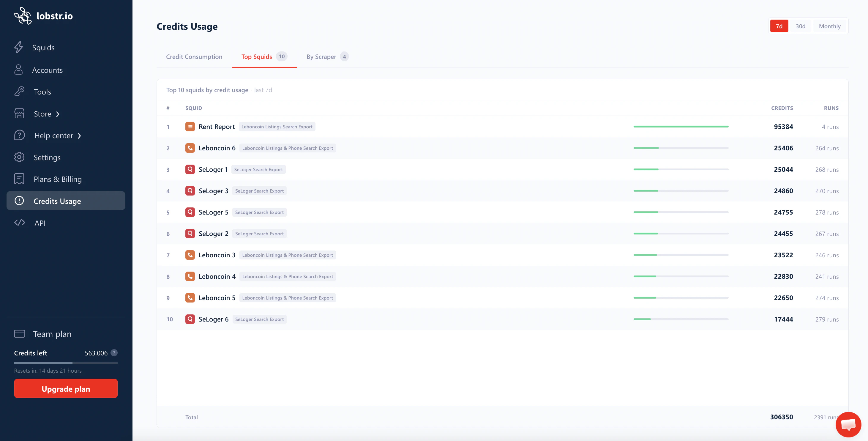868x441 pixels.
Task: Open Squids via the lightning bolt icon
Action: (x=19, y=47)
